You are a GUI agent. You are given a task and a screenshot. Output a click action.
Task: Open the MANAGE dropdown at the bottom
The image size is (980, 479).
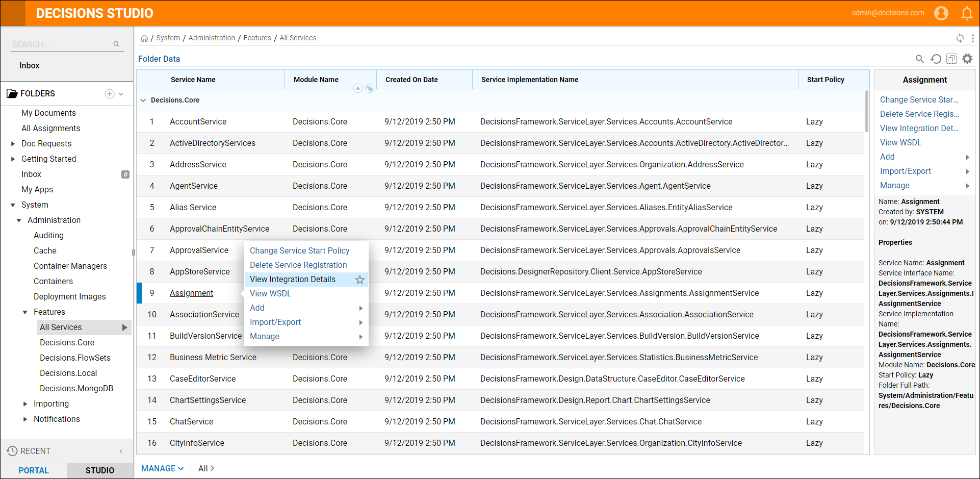click(162, 468)
